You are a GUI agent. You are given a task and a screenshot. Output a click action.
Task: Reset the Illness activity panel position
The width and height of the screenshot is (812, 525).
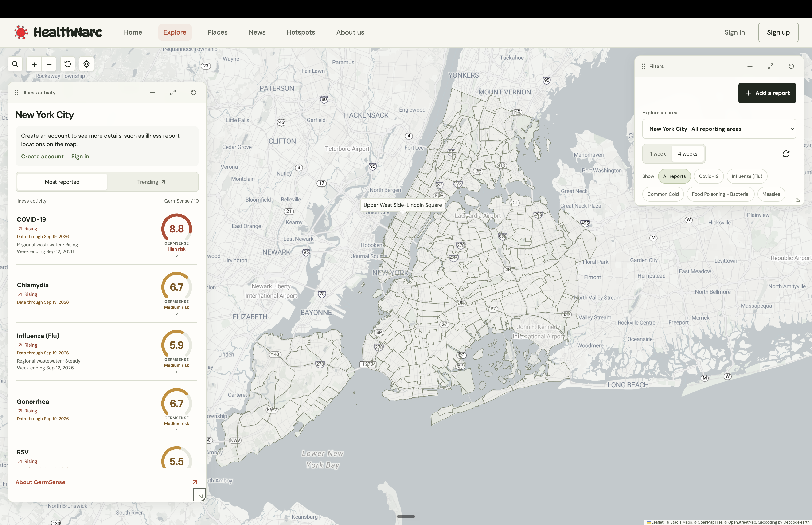pyautogui.click(x=194, y=93)
